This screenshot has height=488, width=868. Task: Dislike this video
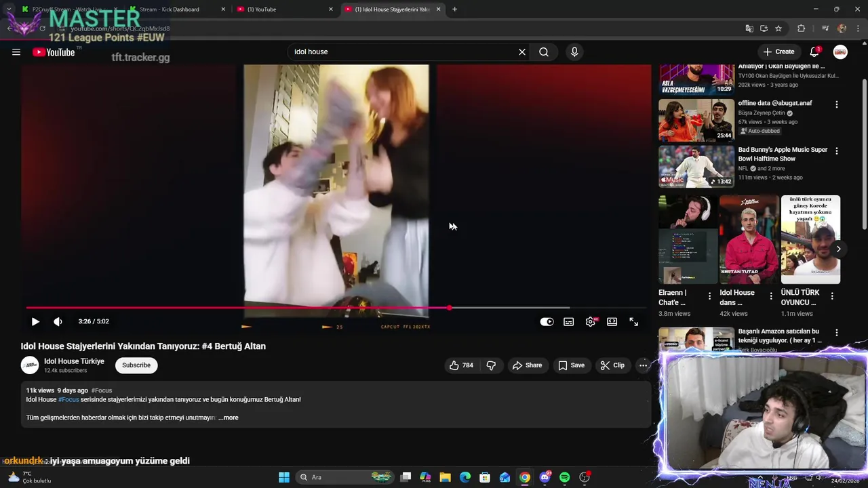491,365
